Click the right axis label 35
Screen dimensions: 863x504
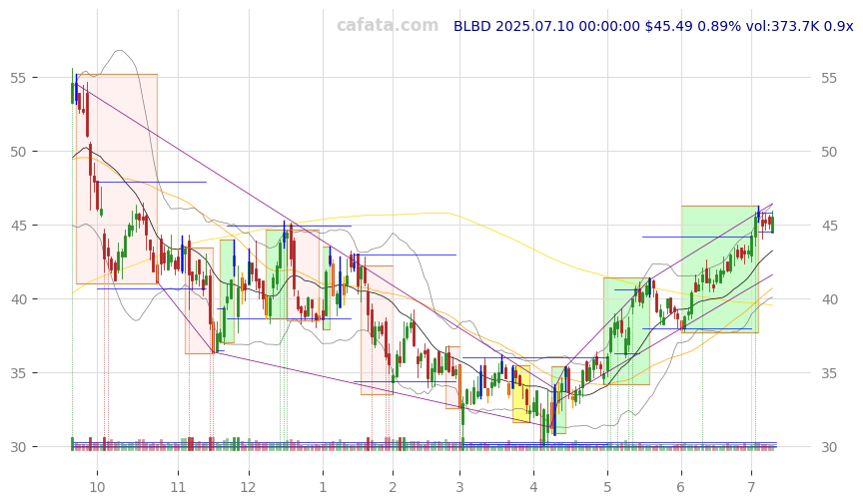click(x=829, y=373)
